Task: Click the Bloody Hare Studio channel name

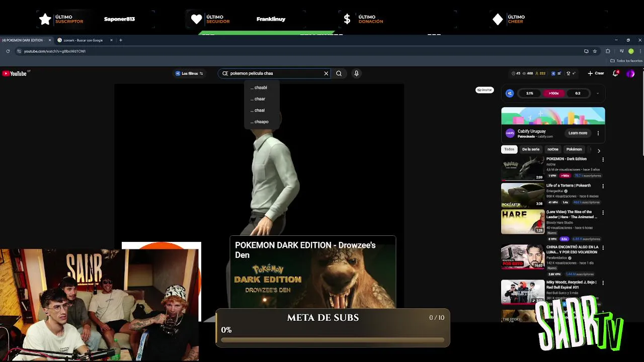Action: [x=559, y=223]
